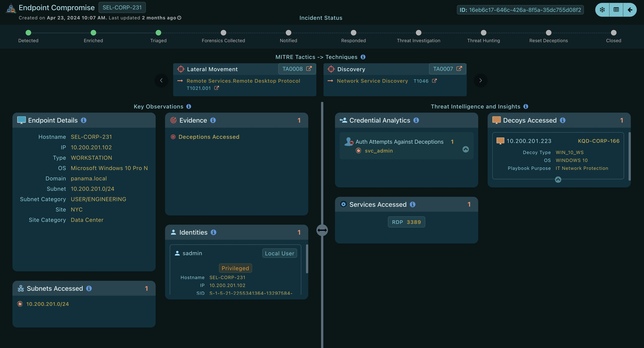
Task: Collapse Auth Attempts Against Deceptions section
Action: coord(466,149)
